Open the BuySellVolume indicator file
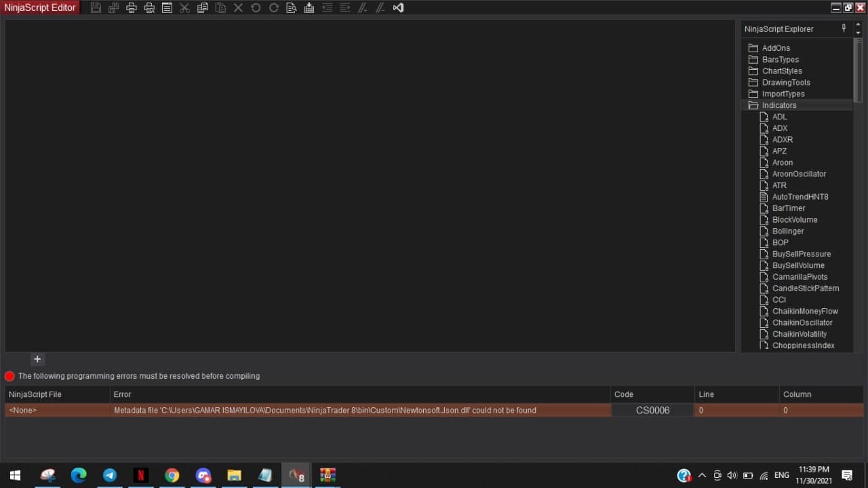The width and height of the screenshot is (868, 488). pos(792,265)
